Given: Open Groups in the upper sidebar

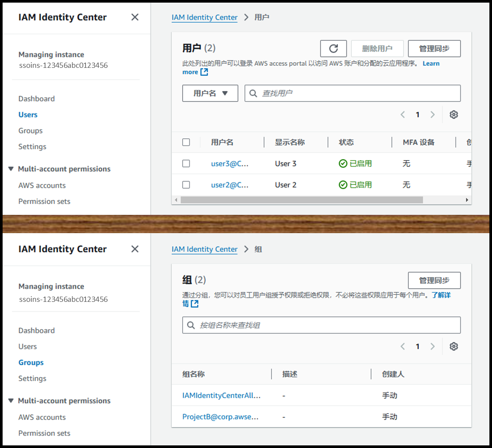Looking at the screenshot, I should click(x=30, y=131).
